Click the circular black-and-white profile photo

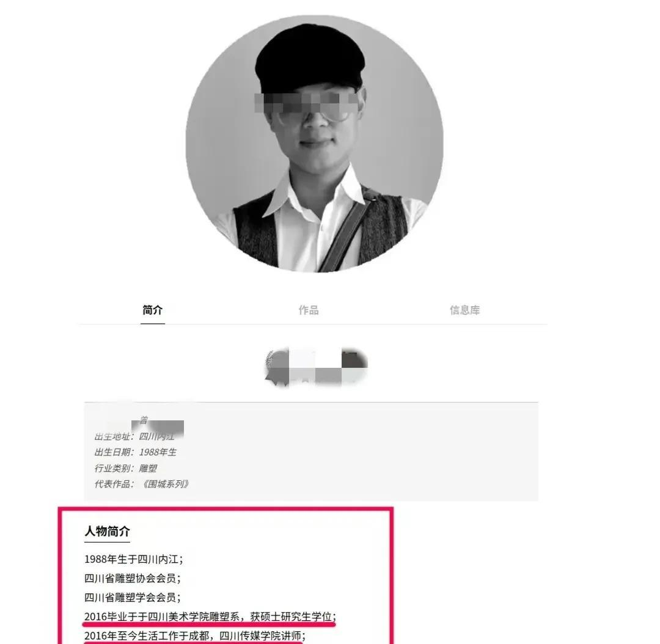coord(315,144)
